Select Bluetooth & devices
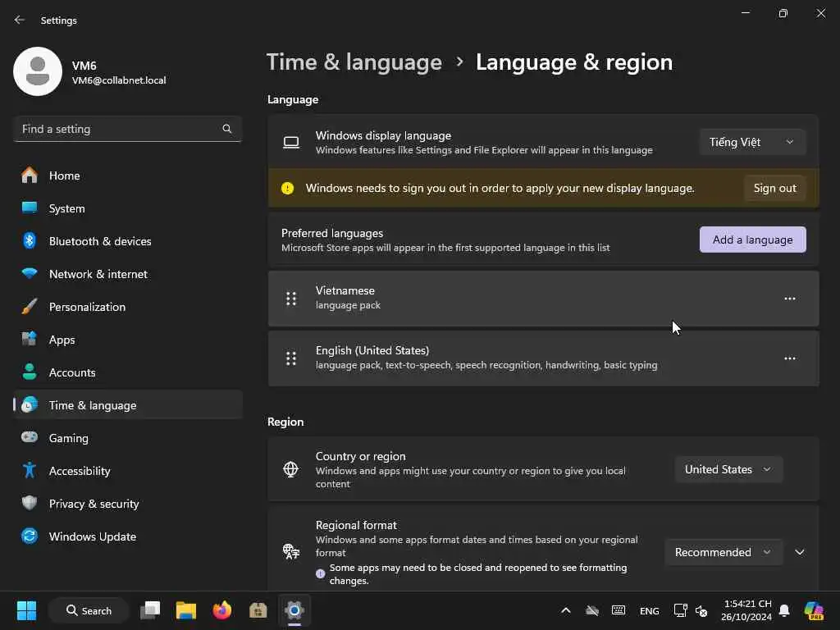Viewport: 840px width, 630px height. [128, 241]
